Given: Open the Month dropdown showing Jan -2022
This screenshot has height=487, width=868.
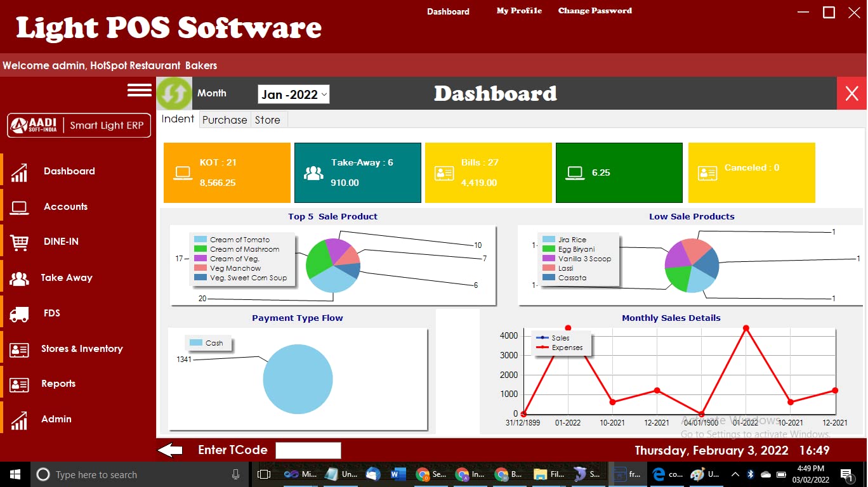Looking at the screenshot, I should click(x=294, y=94).
